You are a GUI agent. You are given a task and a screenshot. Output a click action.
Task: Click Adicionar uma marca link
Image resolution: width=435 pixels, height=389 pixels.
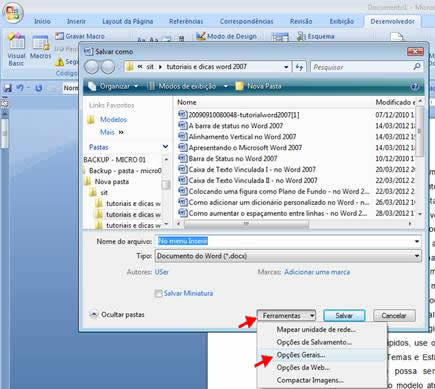coord(317,272)
